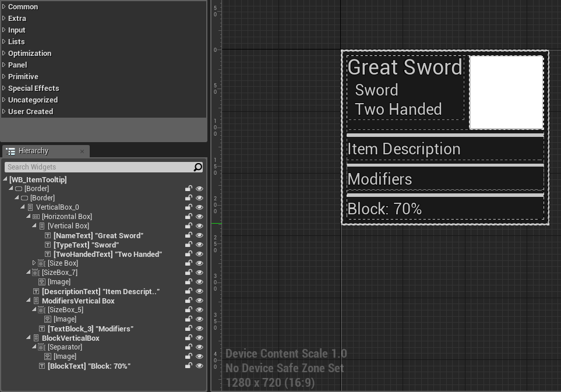
Task: Lock the VerticalBox_0 widget
Action: [x=189, y=207]
